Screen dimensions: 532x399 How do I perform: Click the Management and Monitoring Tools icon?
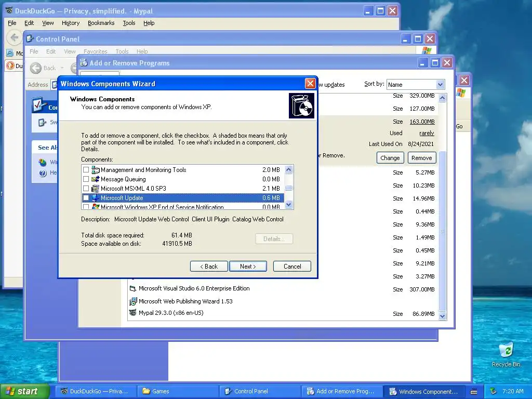[x=96, y=170]
